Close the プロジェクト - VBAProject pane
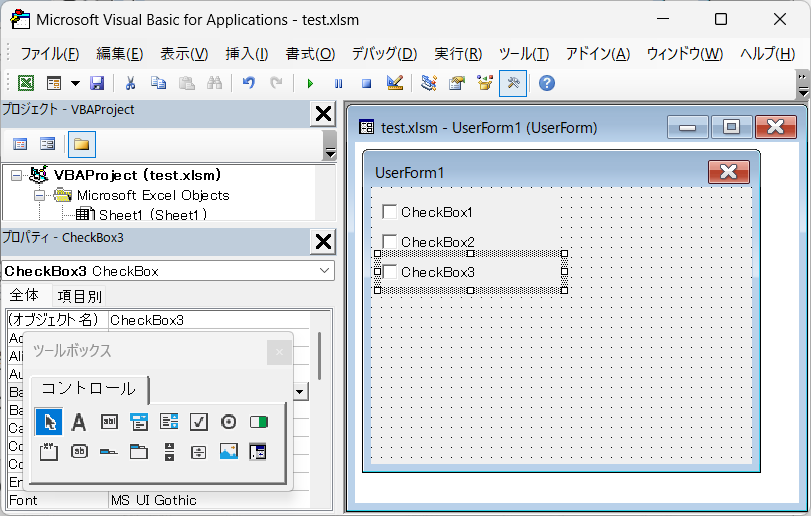Viewport: 811px width, 516px height. coord(323,113)
